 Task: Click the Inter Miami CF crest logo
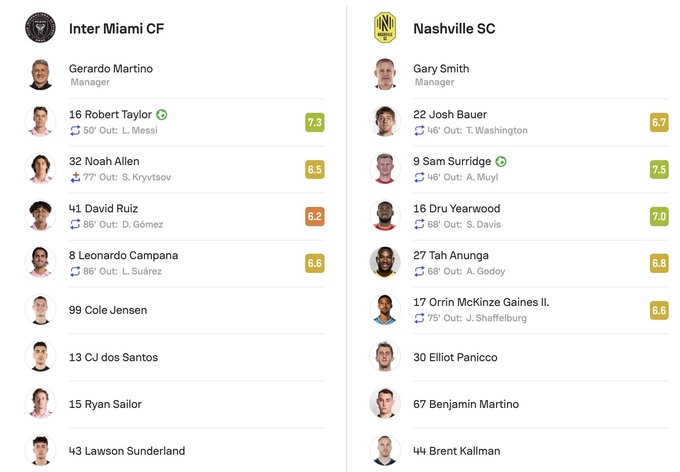coord(41,28)
